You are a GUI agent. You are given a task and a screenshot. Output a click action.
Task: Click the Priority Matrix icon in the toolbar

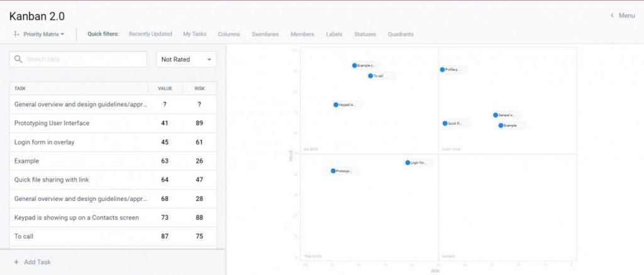click(x=16, y=34)
